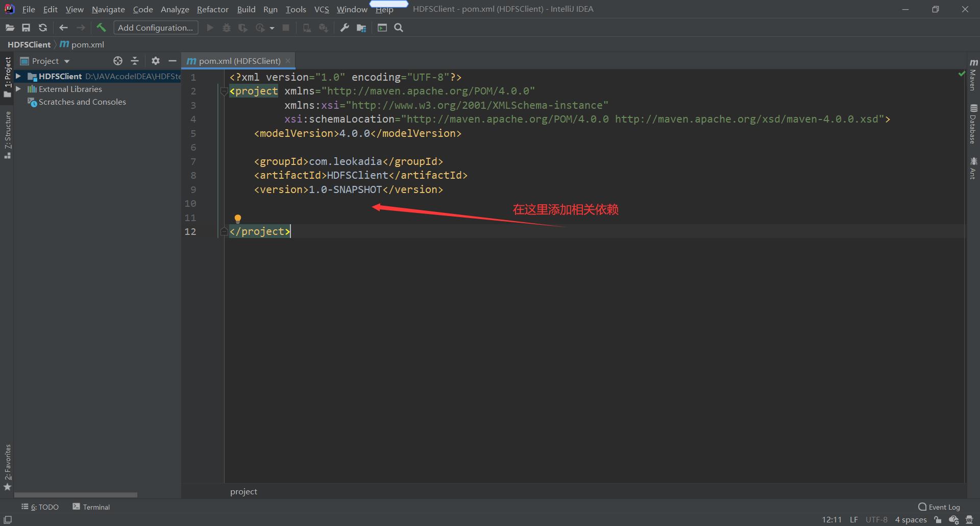Close the pom.xml editor tab
Viewport: 980px width, 526px height.
(288, 61)
